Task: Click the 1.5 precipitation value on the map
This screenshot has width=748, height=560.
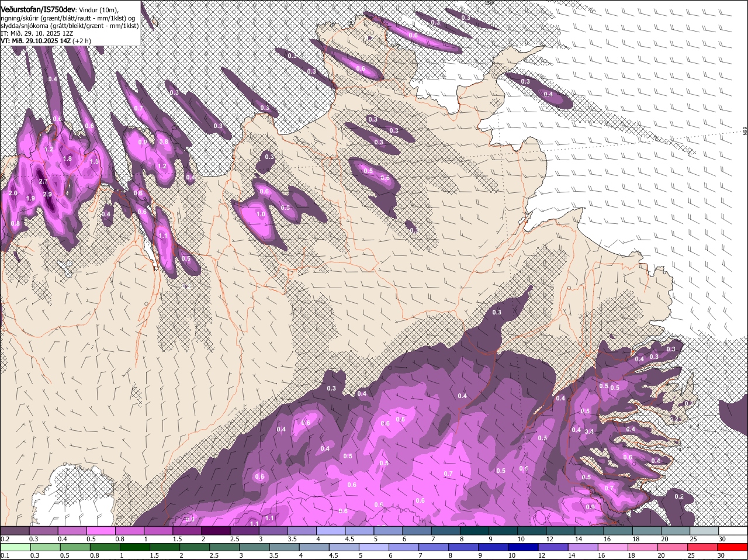Action: 93,162
